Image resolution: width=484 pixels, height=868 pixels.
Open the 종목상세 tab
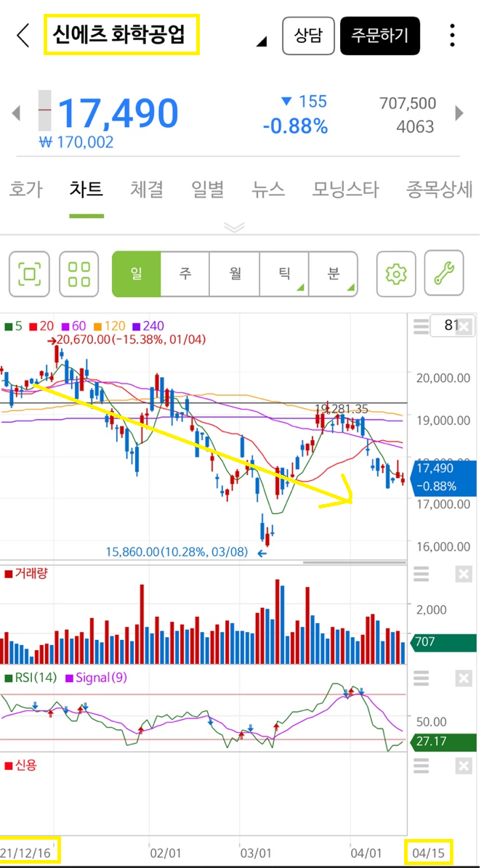coord(439,190)
